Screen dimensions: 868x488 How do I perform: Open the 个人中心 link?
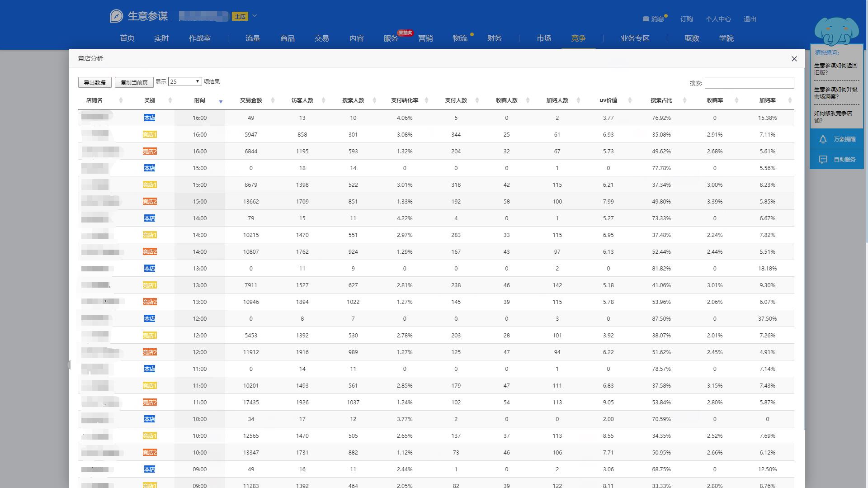pyautogui.click(x=718, y=19)
